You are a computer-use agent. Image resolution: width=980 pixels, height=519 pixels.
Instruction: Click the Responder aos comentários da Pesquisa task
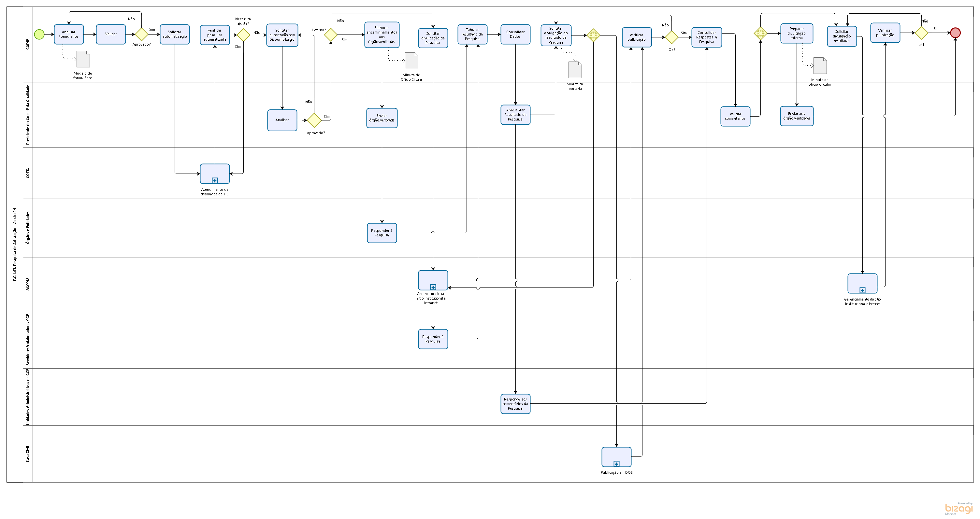click(x=515, y=404)
